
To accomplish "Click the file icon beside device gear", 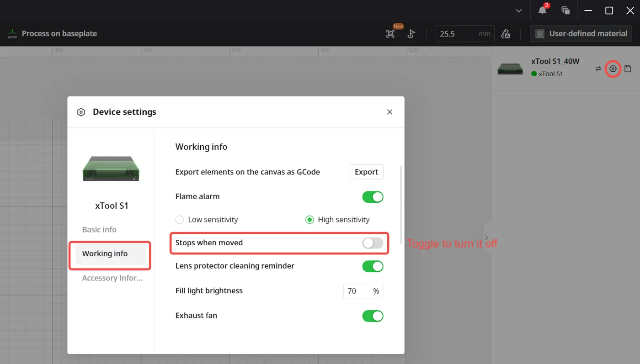I will [x=628, y=69].
